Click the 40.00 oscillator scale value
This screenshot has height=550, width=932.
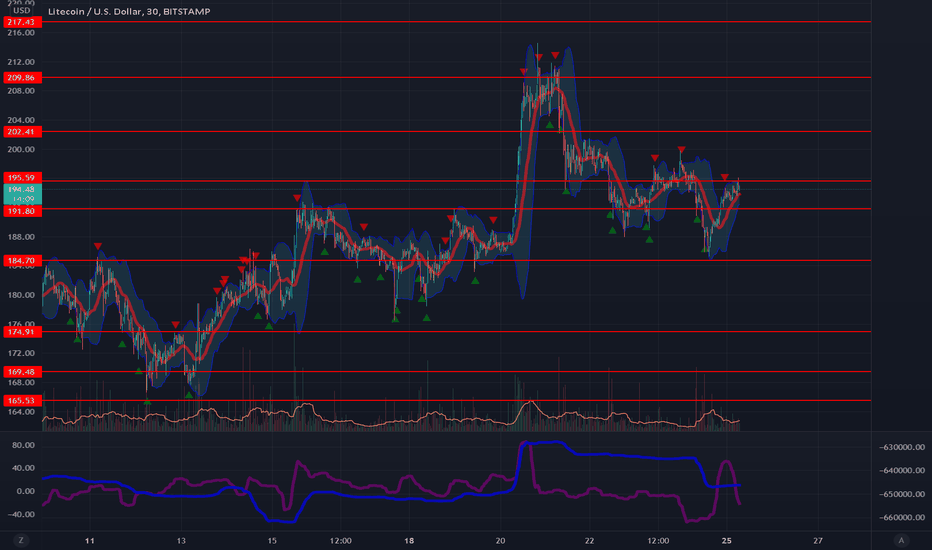pos(23,468)
